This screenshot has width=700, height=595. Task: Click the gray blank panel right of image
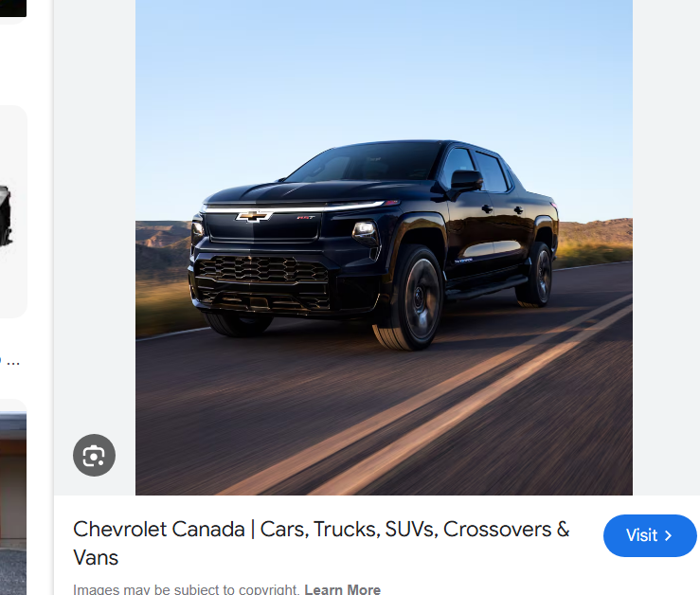(666, 247)
